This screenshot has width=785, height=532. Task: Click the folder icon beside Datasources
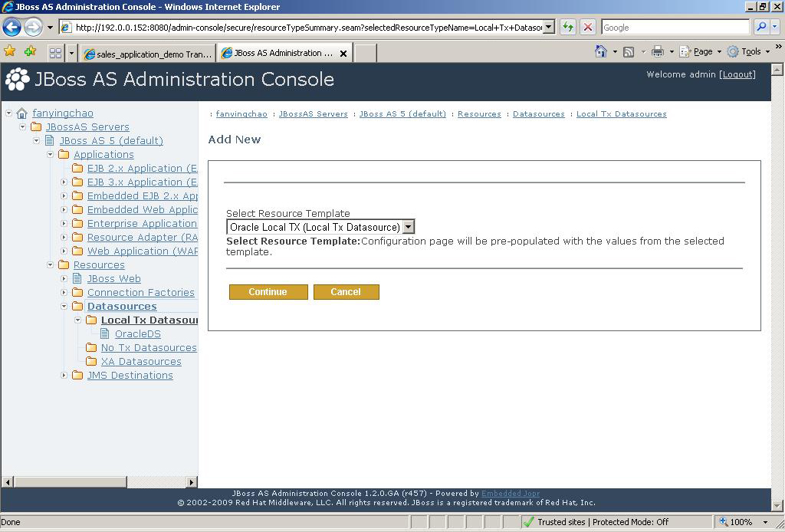click(77, 306)
